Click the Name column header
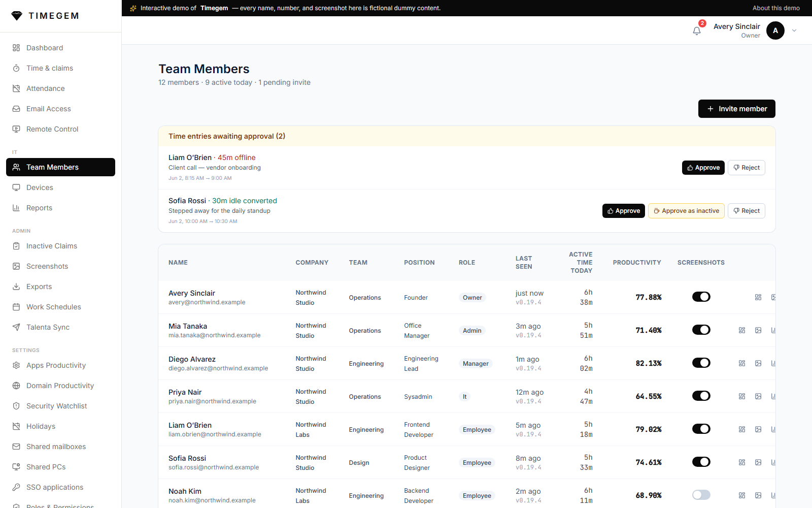The width and height of the screenshot is (812, 508). (178, 263)
